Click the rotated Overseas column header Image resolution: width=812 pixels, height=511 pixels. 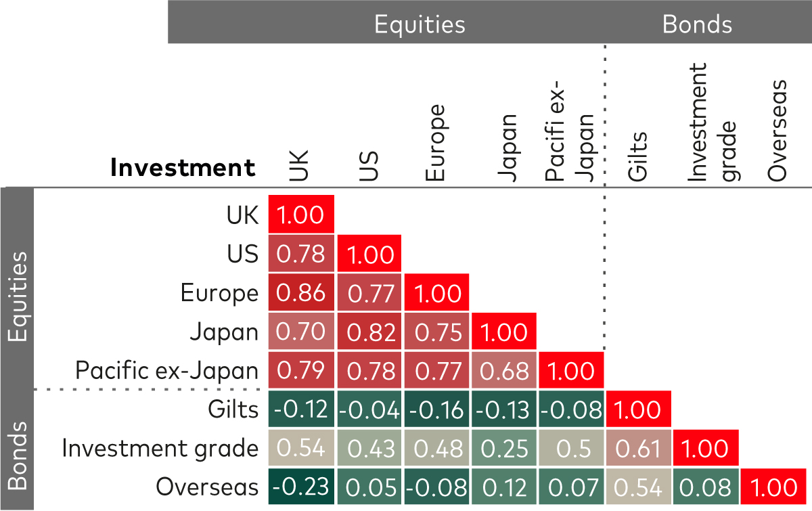[778, 131]
